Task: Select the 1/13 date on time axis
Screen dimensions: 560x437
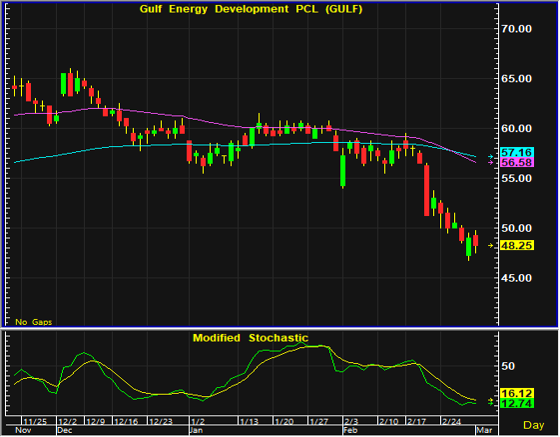Action: (x=249, y=422)
